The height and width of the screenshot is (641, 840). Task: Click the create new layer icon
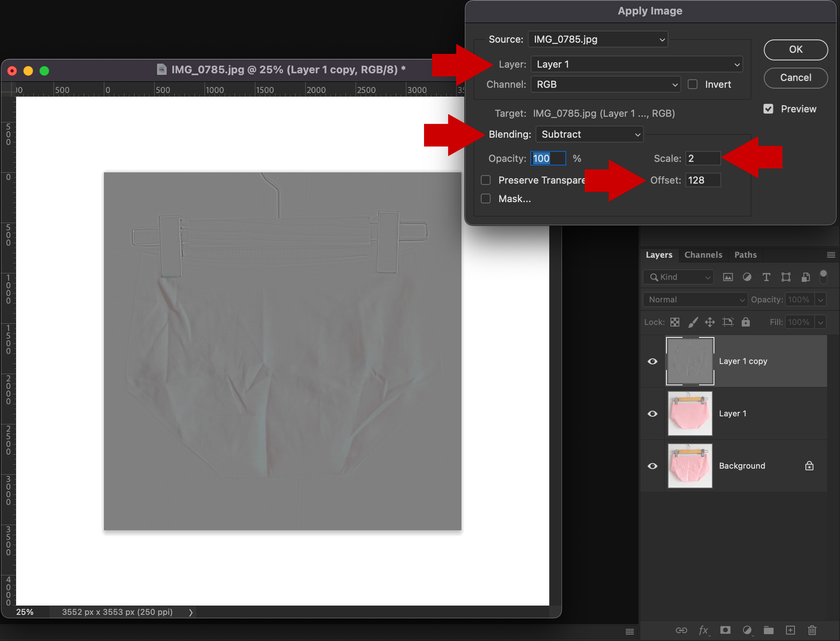[790, 630]
